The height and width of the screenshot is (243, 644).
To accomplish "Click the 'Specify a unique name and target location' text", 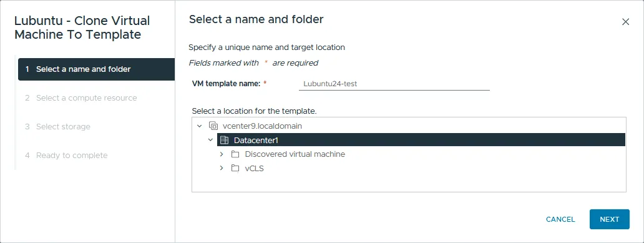I will coord(266,47).
